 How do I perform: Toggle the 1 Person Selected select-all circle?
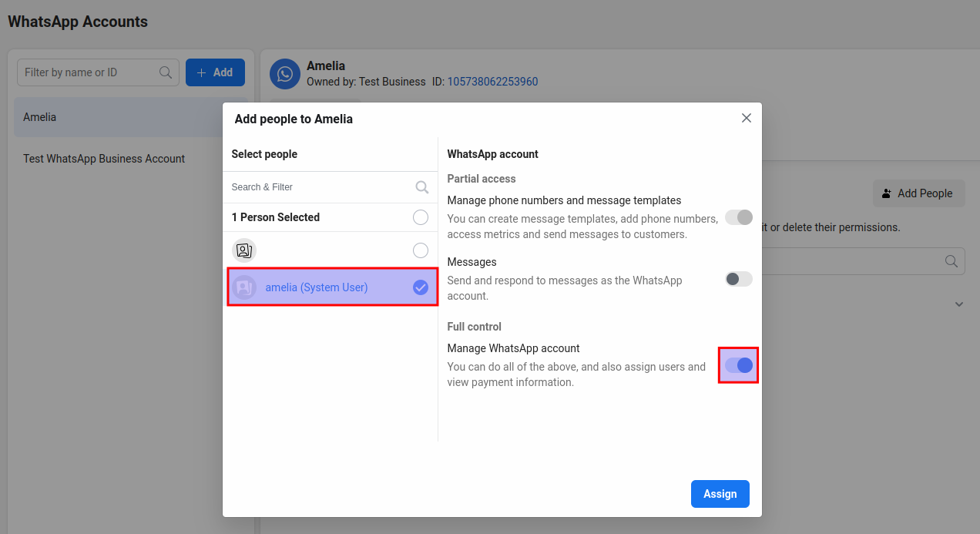[421, 217]
